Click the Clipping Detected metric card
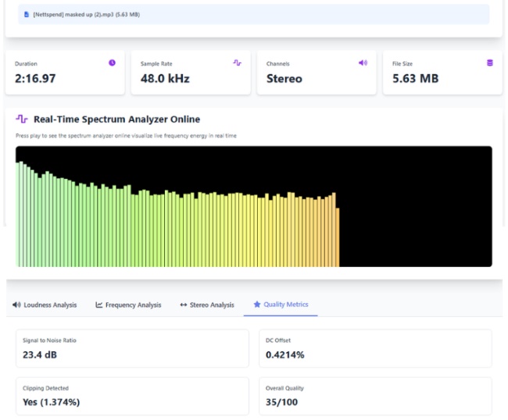 click(132, 396)
